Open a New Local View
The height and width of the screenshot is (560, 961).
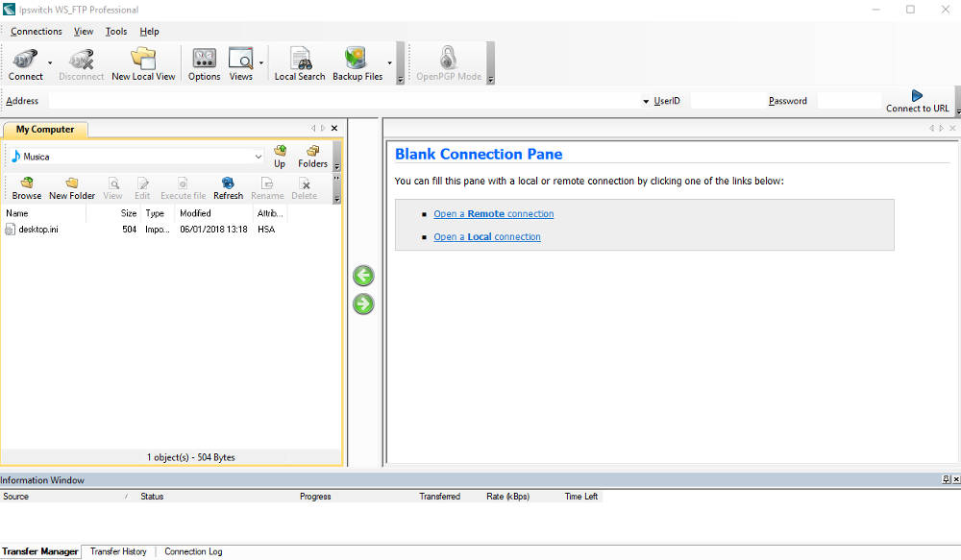[143, 64]
